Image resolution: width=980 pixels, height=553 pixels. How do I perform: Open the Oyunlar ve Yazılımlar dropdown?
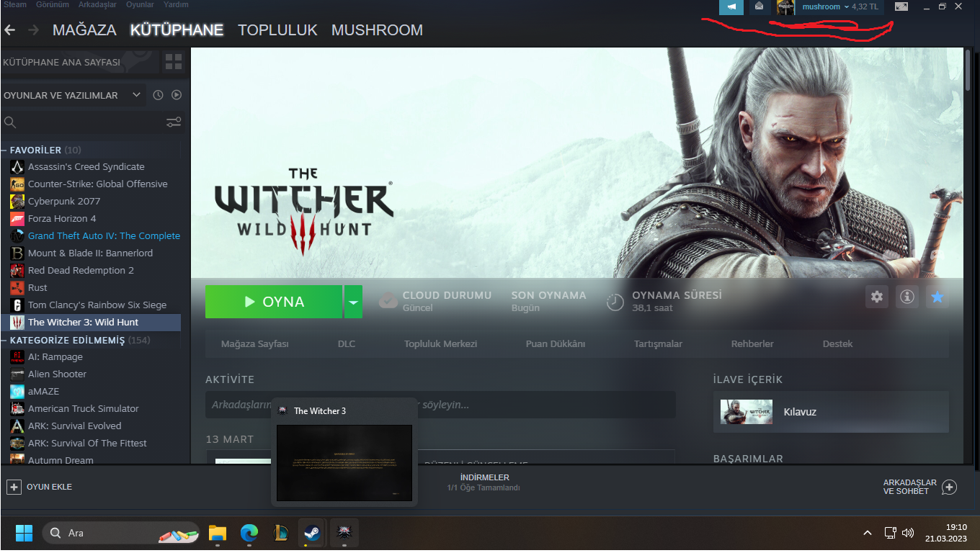[72, 95]
